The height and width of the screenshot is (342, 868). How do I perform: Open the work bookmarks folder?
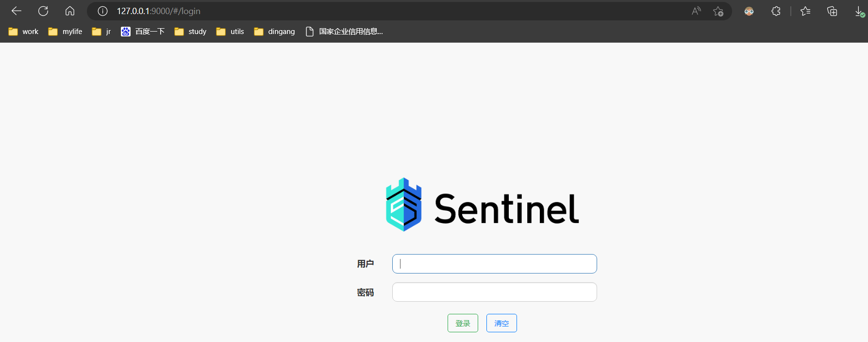pyautogui.click(x=24, y=32)
